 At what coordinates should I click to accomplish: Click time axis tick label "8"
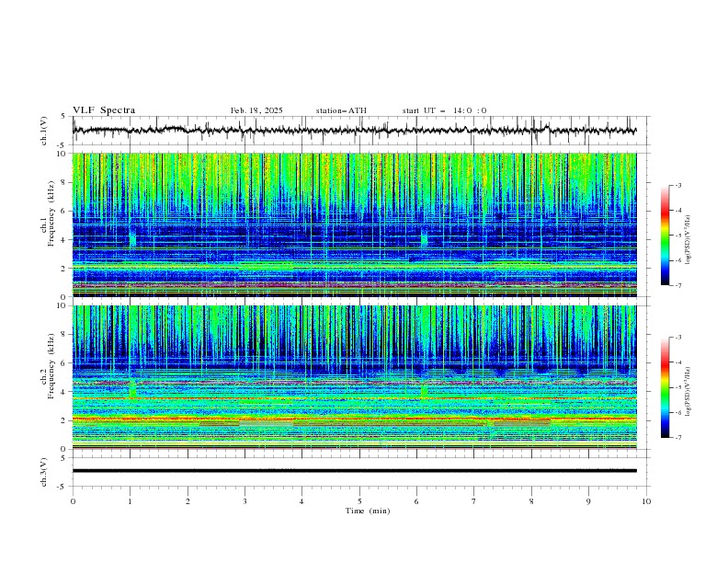click(531, 501)
